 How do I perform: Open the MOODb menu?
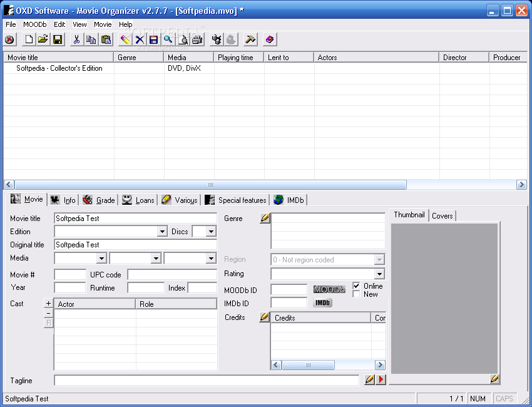point(34,24)
